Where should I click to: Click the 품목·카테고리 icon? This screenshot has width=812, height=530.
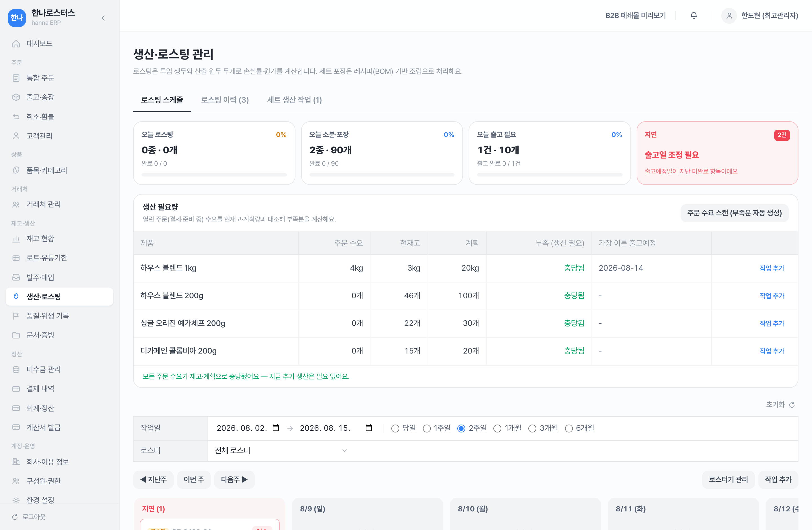click(x=16, y=170)
